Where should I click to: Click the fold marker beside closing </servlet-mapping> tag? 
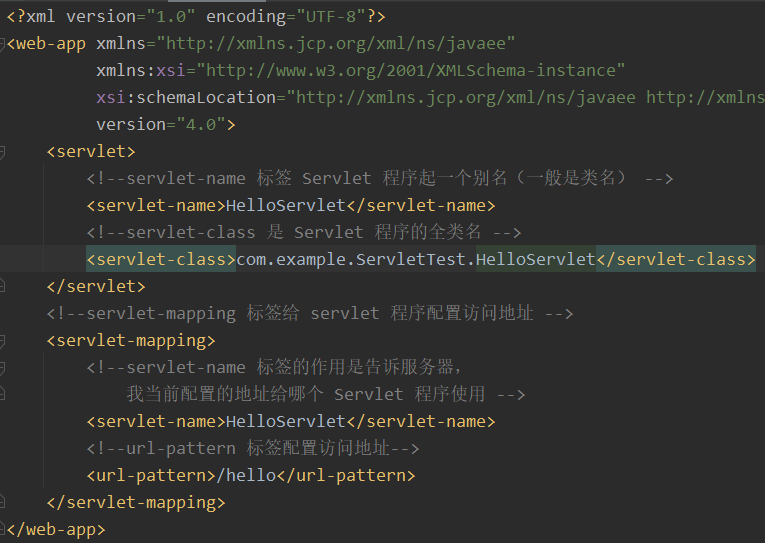tap(2, 502)
